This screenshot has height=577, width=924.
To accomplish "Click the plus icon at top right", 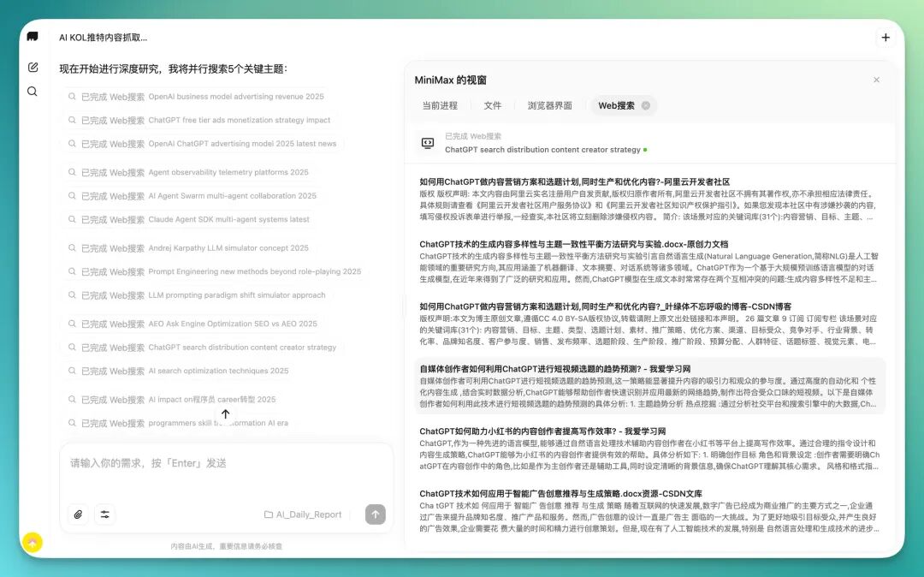I will pyautogui.click(x=885, y=37).
